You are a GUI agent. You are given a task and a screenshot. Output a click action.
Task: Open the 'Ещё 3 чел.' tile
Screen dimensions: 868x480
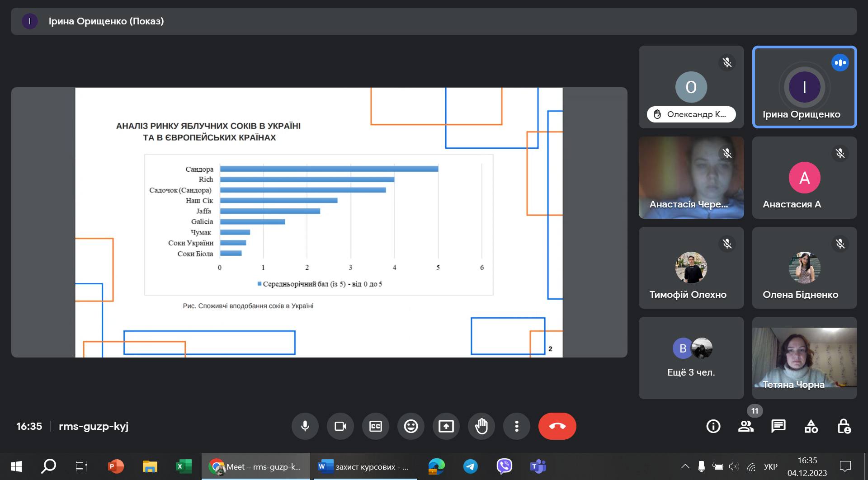(x=691, y=358)
